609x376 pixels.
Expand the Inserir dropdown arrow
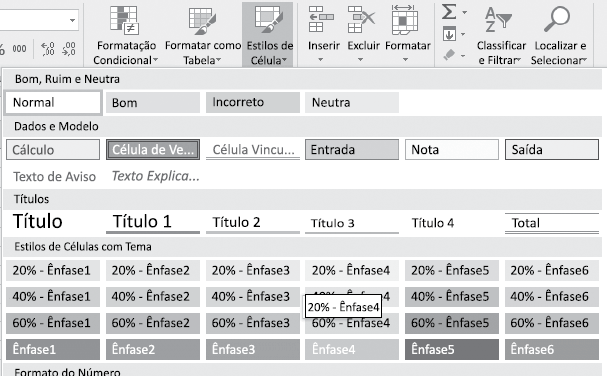[321, 60]
